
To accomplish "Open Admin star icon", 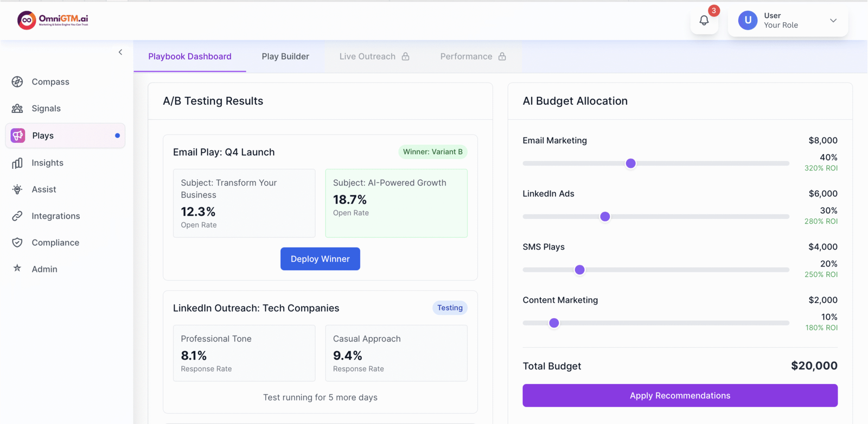I will click(x=17, y=269).
